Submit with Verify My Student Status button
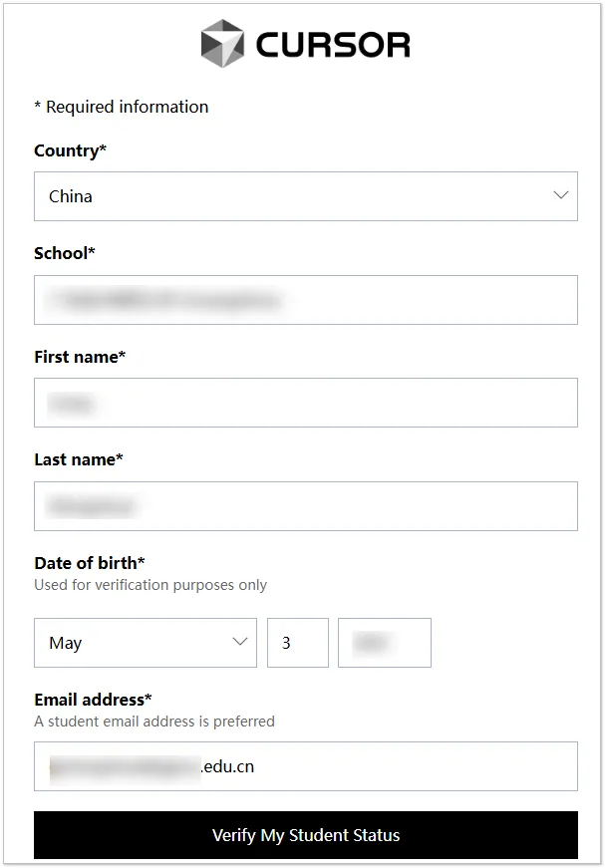Screen dimensions: 605x868 point(306,835)
